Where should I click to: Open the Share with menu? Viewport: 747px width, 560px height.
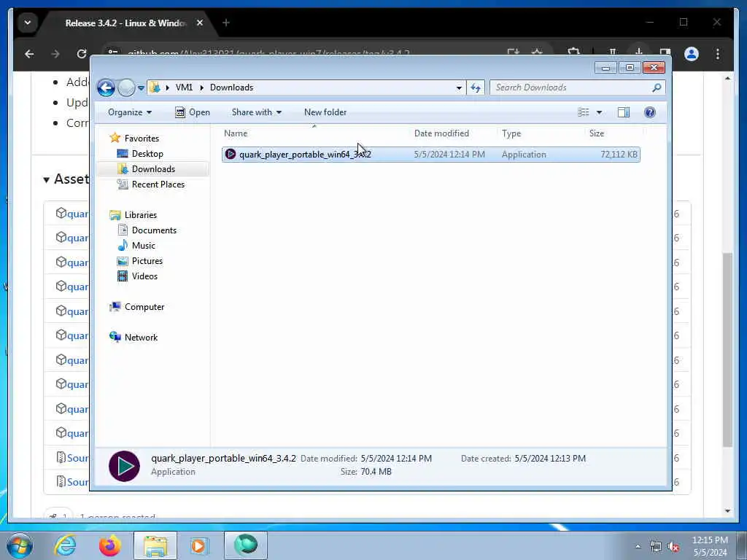click(256, 112)
